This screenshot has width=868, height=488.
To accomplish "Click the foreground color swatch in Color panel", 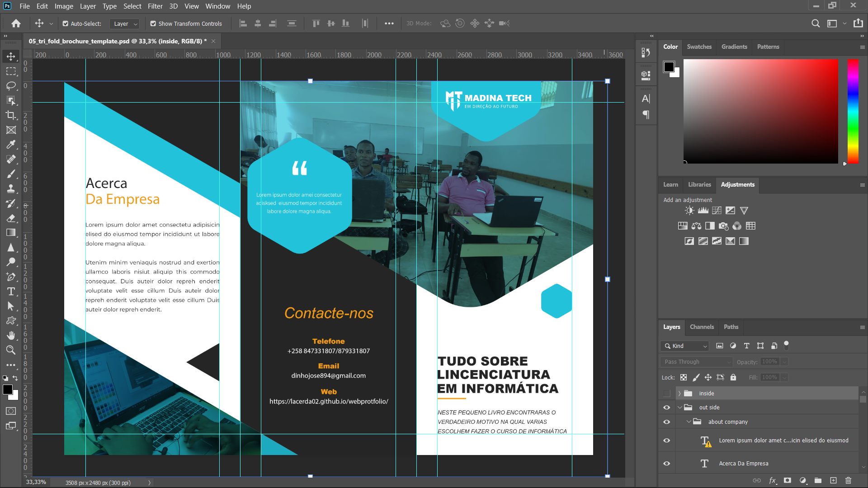I will click(x=669, y=67).
